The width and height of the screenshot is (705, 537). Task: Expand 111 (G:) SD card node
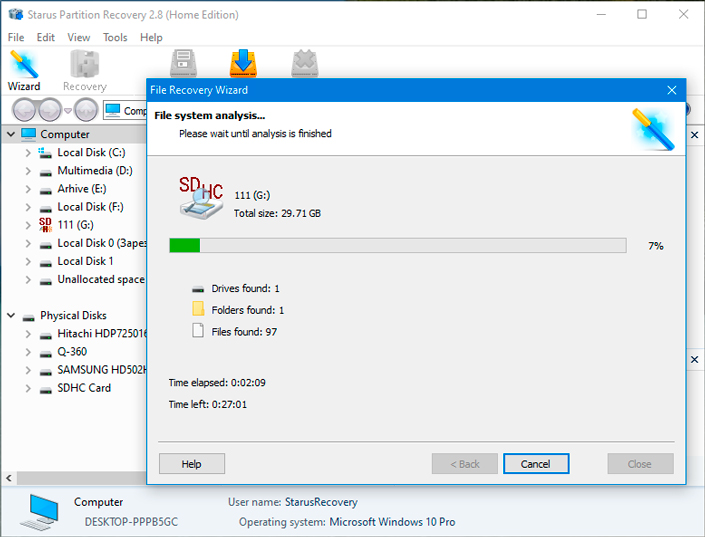(28, 225)
